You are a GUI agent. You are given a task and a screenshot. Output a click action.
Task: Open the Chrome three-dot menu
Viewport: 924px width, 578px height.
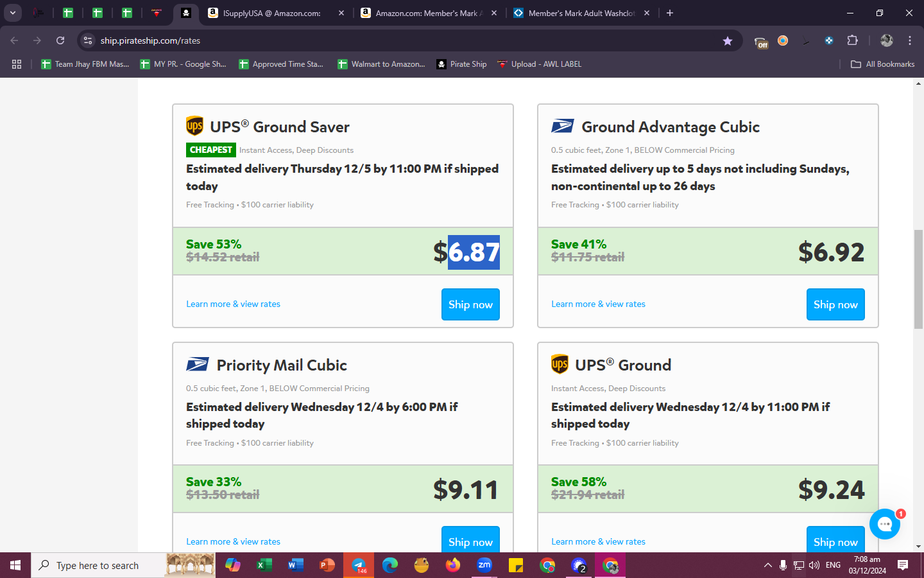coord(910,40)
